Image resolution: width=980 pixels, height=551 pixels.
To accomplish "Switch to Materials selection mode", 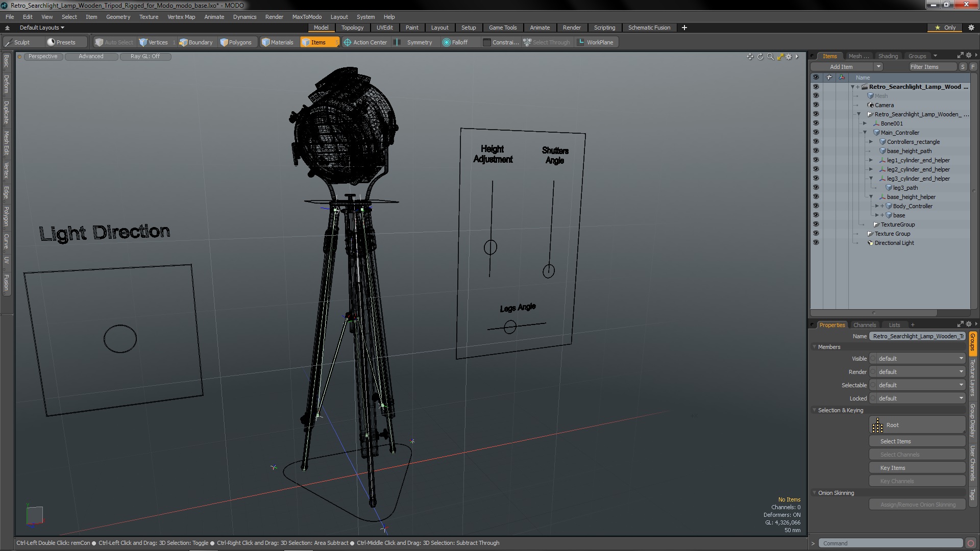I will [x=278, y=42].
